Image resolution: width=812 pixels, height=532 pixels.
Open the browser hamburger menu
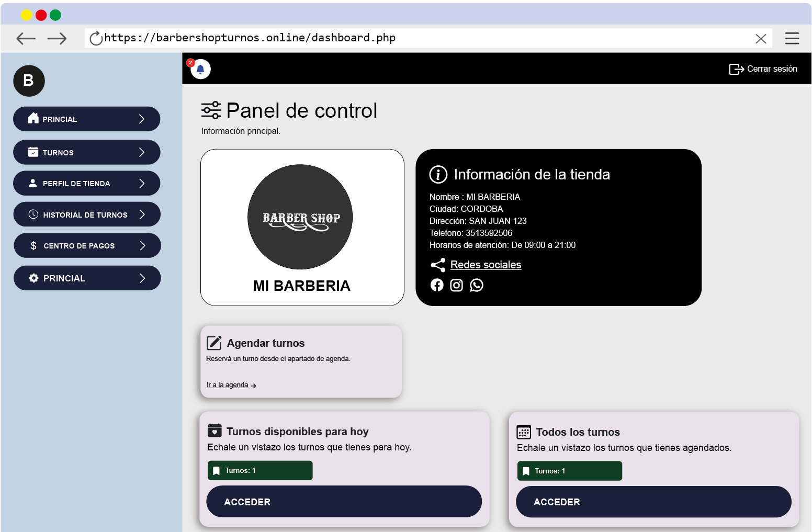tap(792, 38)
